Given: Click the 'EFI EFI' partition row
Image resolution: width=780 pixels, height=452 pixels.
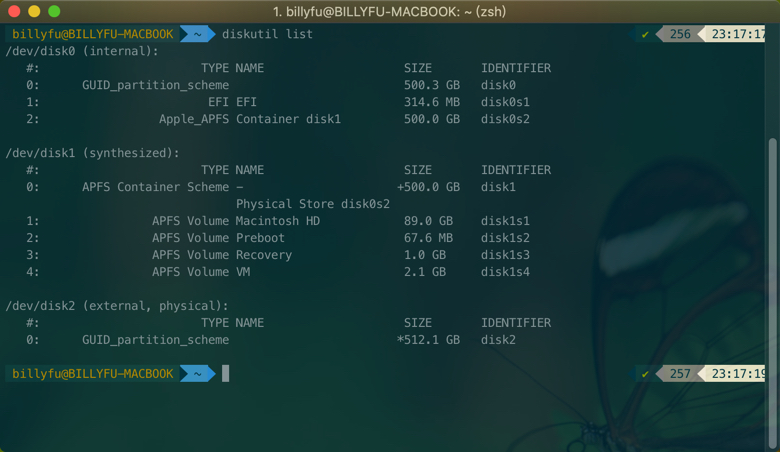Looking at the screenshot, I should (232, 102).
